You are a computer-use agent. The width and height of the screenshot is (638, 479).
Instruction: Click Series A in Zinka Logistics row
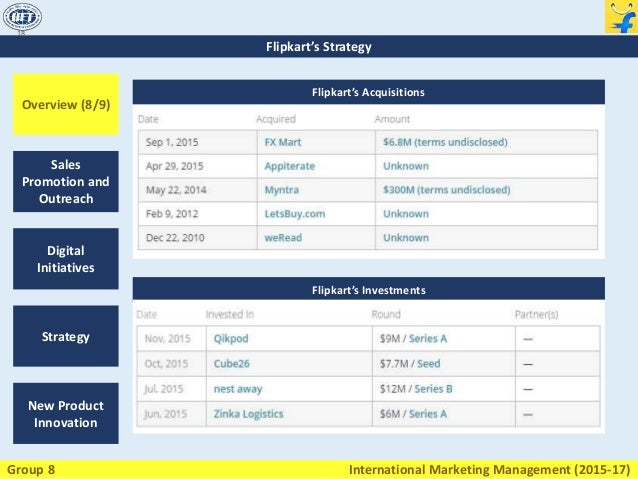pos(428,414)
